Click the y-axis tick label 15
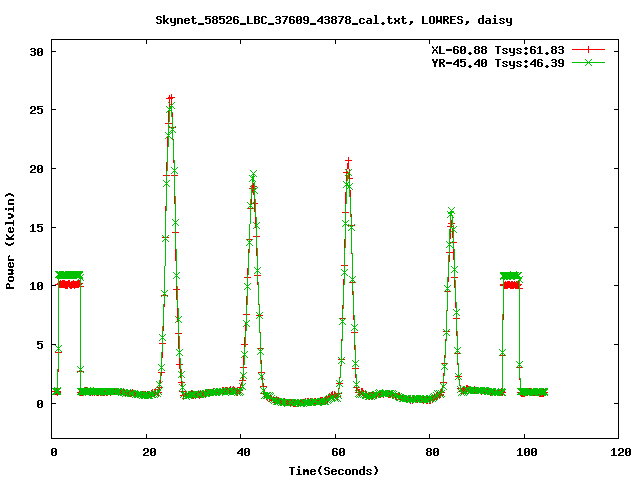Screen dimensions: 640x480 click(x=36, y=227)
